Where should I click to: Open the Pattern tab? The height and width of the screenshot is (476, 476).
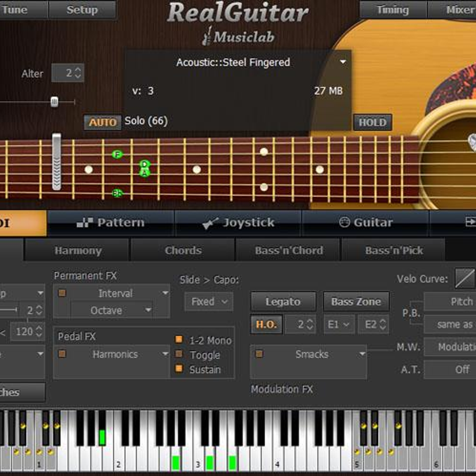(x=111, y=223)
